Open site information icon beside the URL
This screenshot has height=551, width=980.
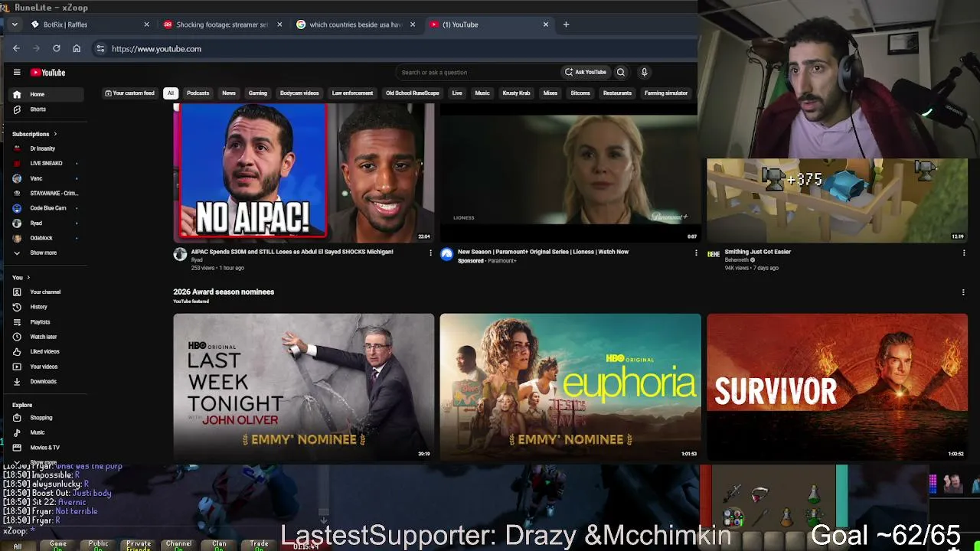coord(100,48)
